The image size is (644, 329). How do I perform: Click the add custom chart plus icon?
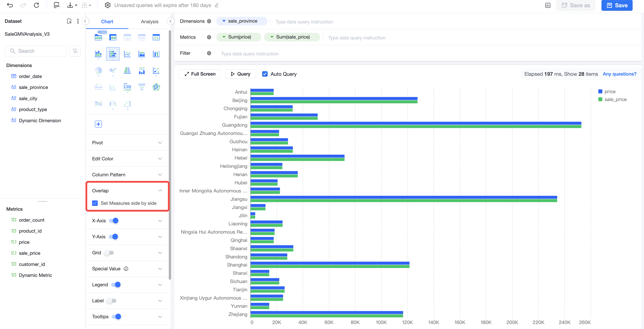point(98,124)
